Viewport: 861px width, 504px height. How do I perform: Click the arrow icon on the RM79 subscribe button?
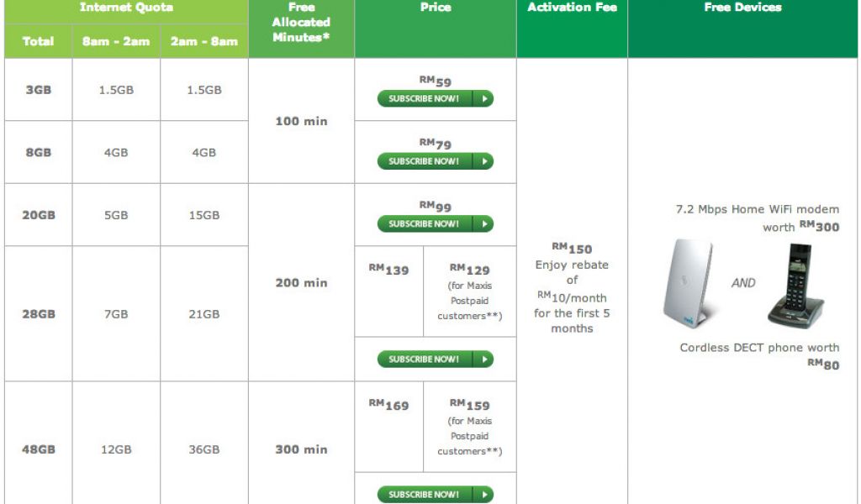[483, 161]
